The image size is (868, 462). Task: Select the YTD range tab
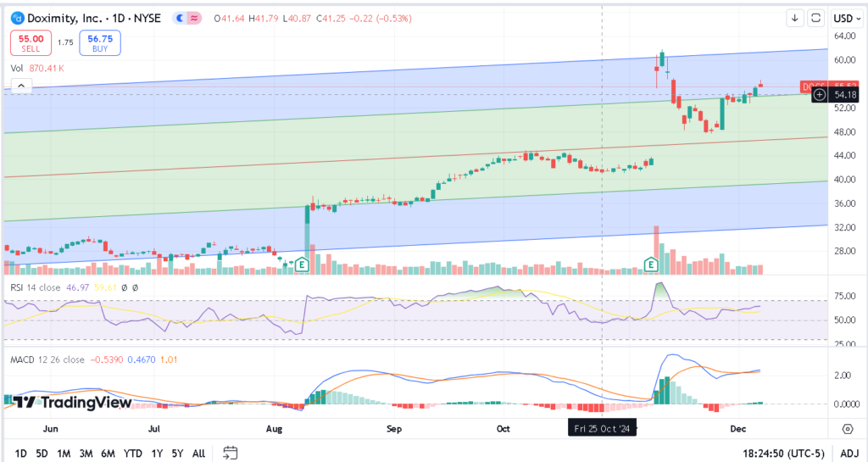133,454
